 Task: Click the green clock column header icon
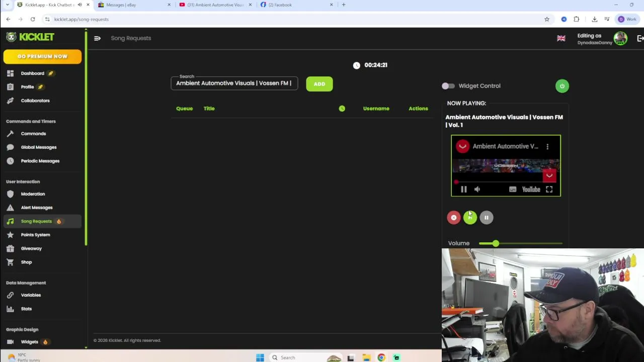coord(342,109)
